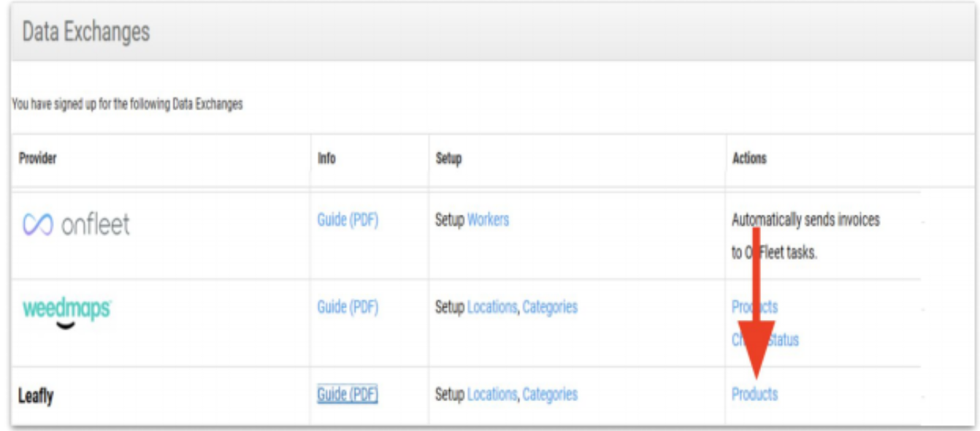
Task: Open the Onfleet Guide (PDF) link
Action: (348, 221)
